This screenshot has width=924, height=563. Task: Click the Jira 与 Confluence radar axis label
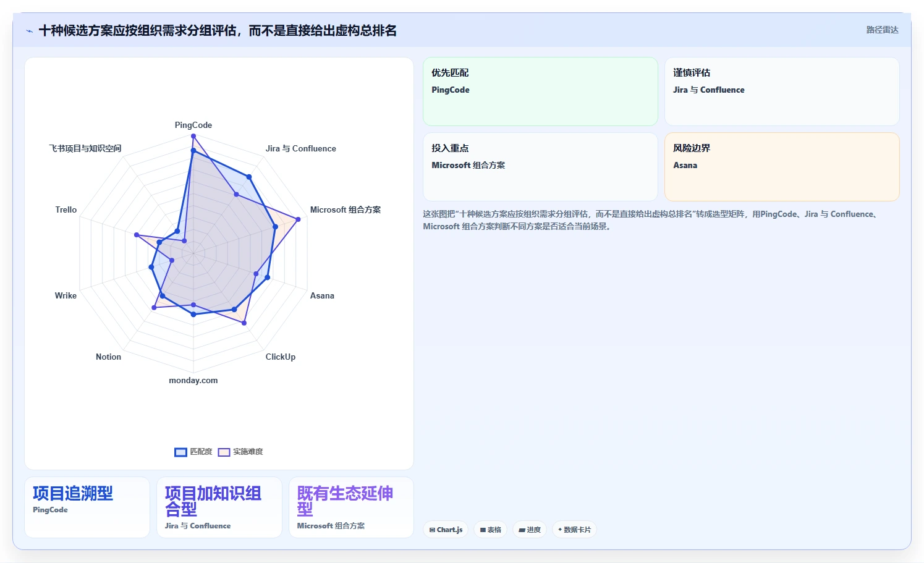(x=301, y=148)
